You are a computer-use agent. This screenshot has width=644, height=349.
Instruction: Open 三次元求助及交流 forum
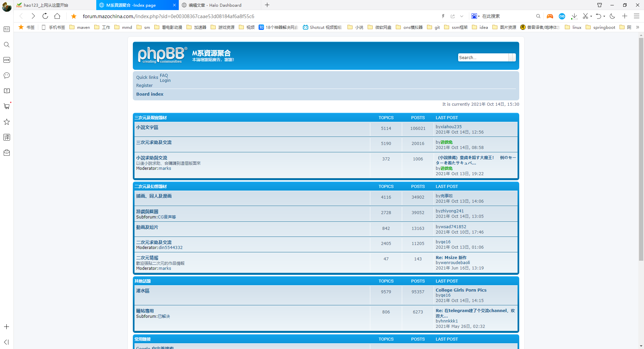154,143
